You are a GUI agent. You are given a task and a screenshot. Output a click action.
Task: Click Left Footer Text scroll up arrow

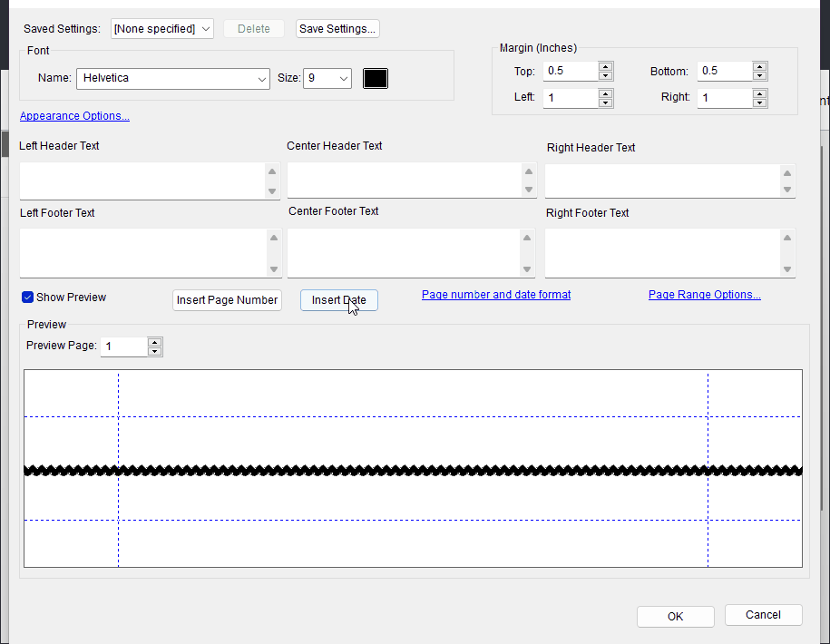(x=274, y=238)
